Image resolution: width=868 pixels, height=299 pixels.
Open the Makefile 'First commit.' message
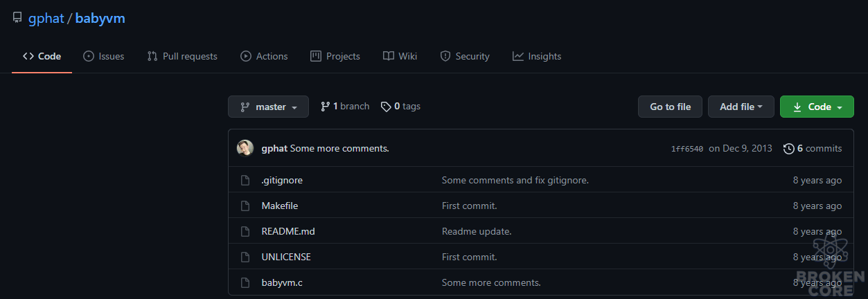tap(470, 206)
